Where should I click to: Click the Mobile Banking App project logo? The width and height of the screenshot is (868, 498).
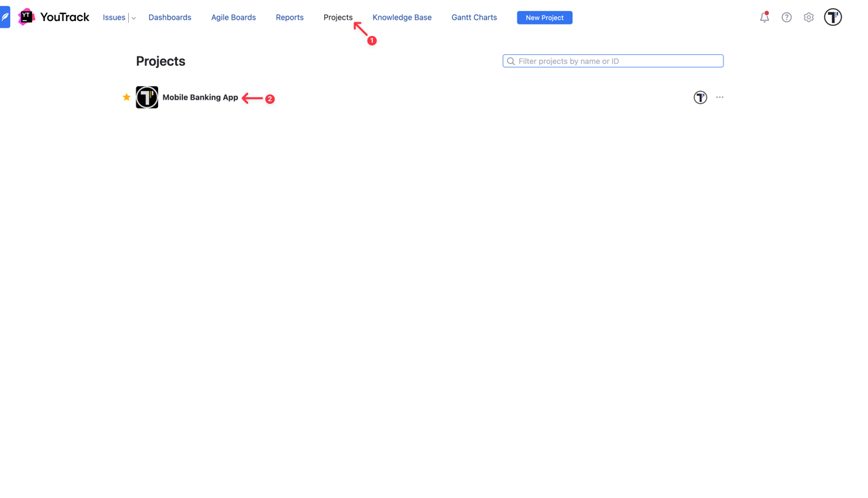(x=147, y=98)
